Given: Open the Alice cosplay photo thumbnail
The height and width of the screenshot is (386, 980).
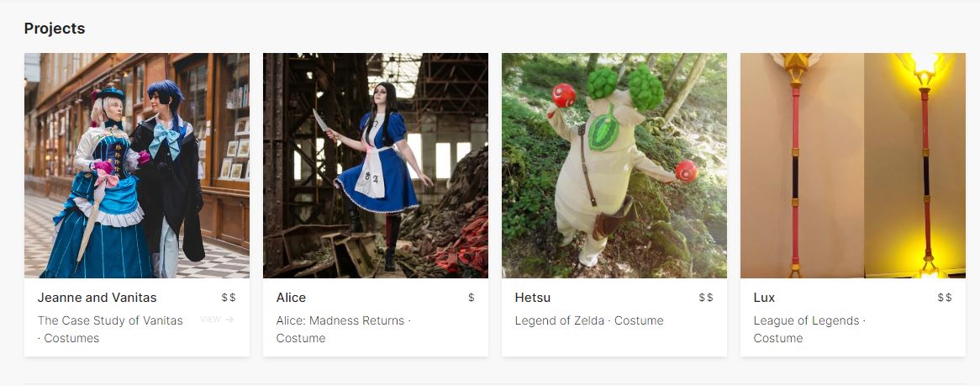Looking at the screenshot, I should [376, 165].
